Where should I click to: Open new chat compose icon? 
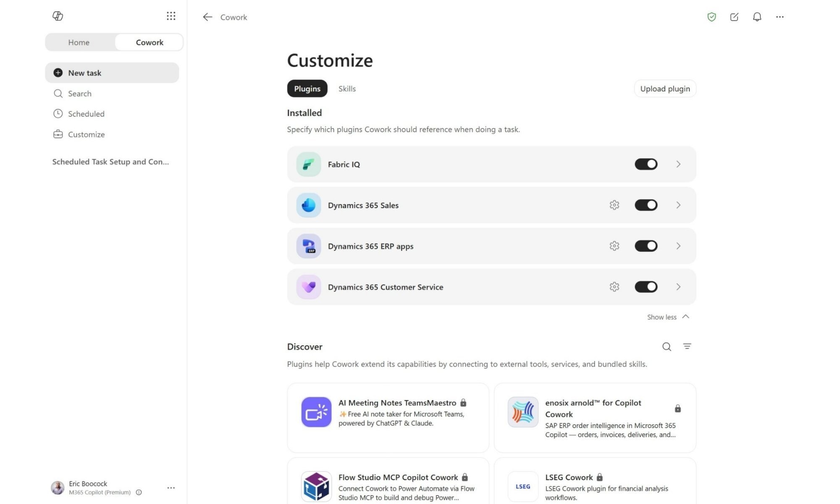point(734,17)
